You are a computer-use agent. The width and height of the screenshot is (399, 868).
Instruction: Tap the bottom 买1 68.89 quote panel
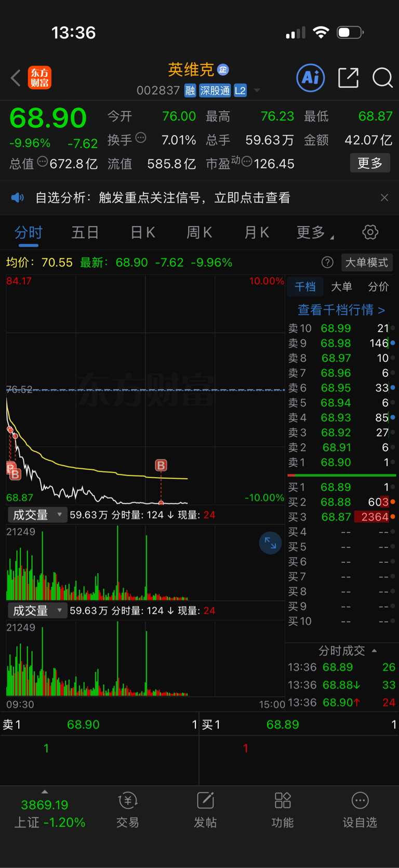(x=299, y=725)
